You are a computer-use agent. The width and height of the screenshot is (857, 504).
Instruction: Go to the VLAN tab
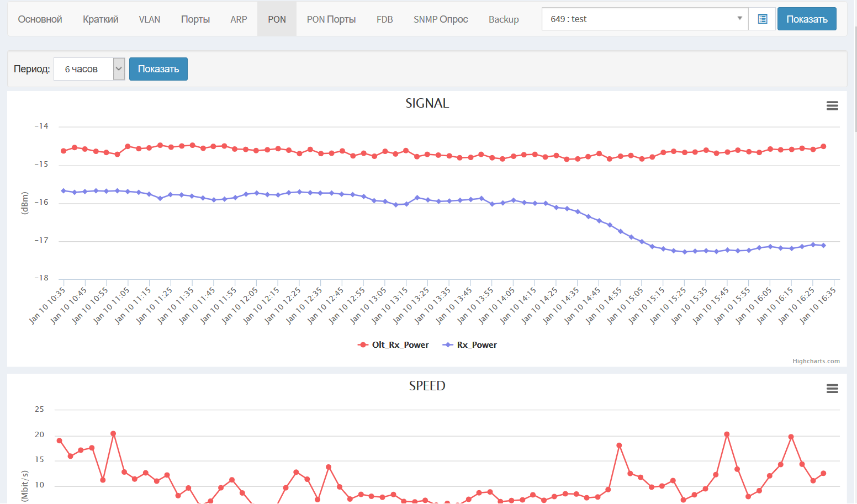tap(149, 19)
